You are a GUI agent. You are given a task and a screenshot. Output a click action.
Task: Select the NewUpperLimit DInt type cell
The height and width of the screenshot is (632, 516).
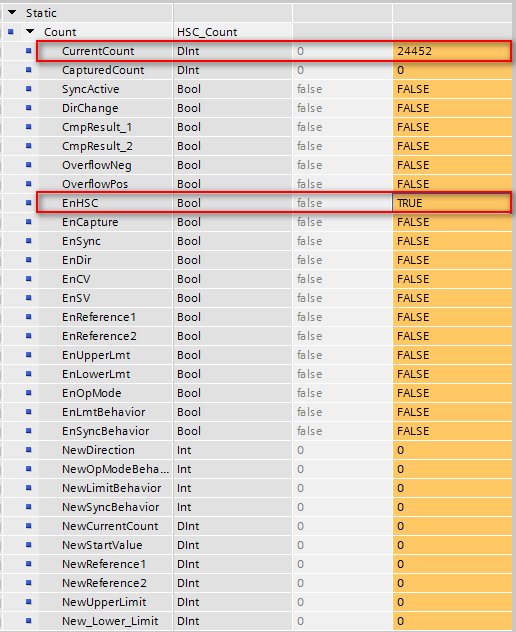233,602
